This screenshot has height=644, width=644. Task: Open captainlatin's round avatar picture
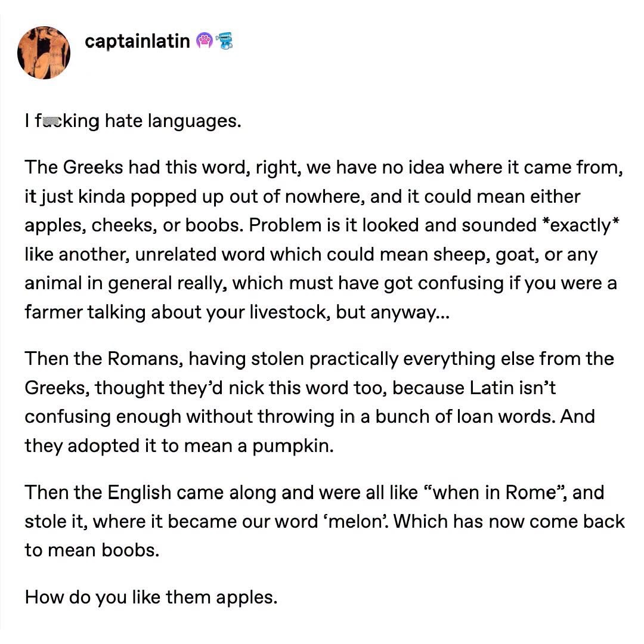tap(44, 52)
